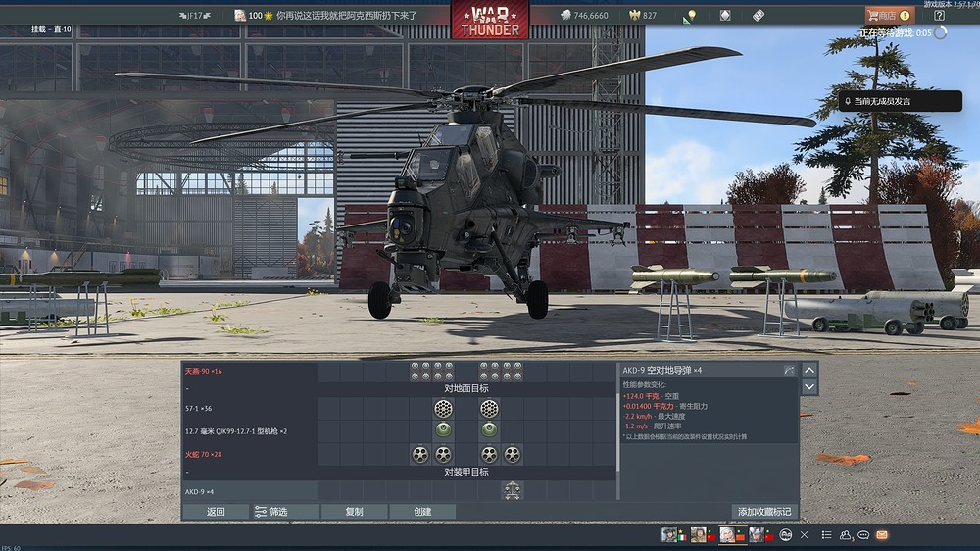
Task: Click the 对地面目标 category header
Action: point(466,388)
